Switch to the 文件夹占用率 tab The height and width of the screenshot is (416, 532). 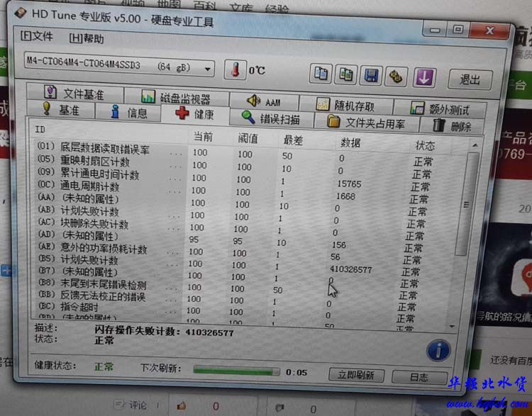pyautogui.click(x=367, y=123)
